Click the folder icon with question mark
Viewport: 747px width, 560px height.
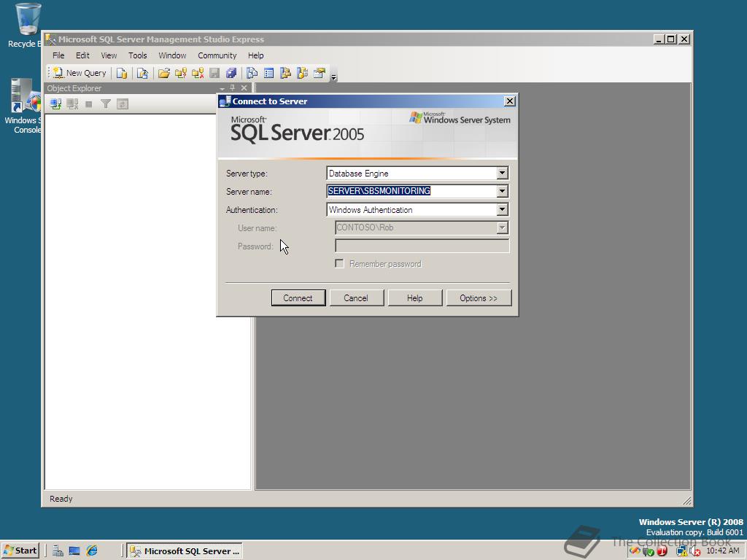[x=181, y=73]
